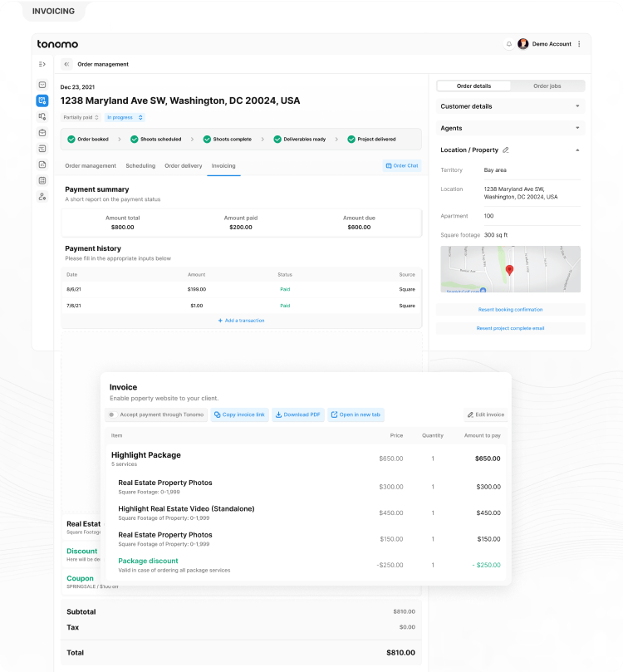Click the Shoots complete progress step
Viewport: 623px width, 672px height.
pos(226,140)
